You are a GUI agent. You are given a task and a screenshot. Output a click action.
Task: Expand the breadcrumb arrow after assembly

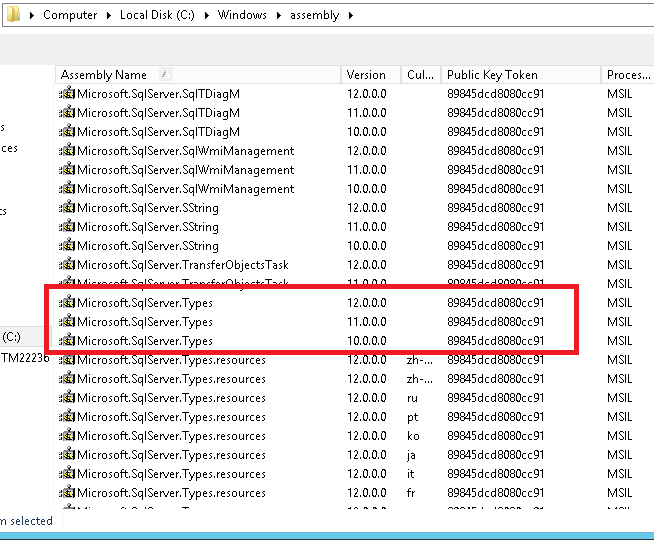[x=351, y=15]
